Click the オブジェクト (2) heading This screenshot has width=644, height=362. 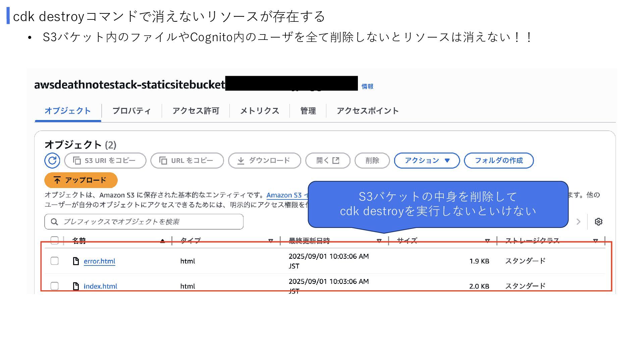tap(80, 145)
